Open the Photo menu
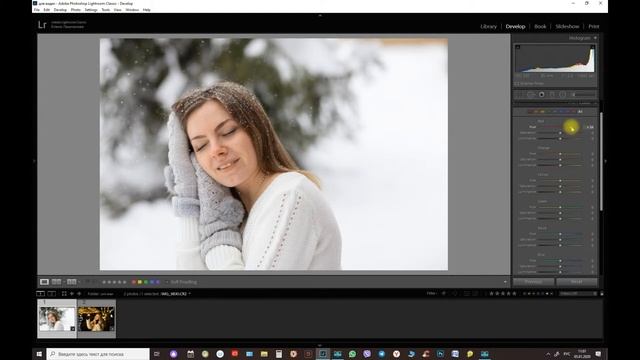Image resolution: width=640 pixels, height=360 pixels. point(76,10)
